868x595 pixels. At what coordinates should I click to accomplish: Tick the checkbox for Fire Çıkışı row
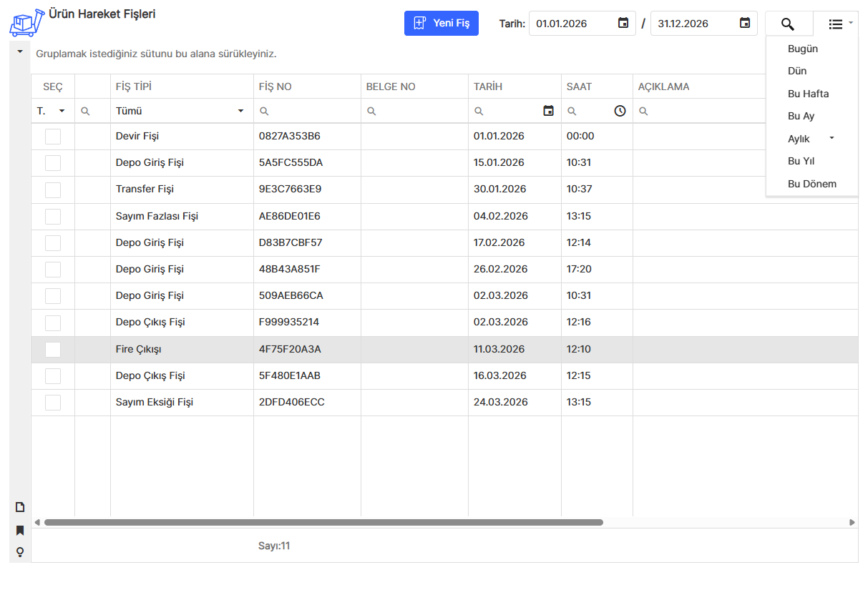pyautogui.click(x=53, y=350)
